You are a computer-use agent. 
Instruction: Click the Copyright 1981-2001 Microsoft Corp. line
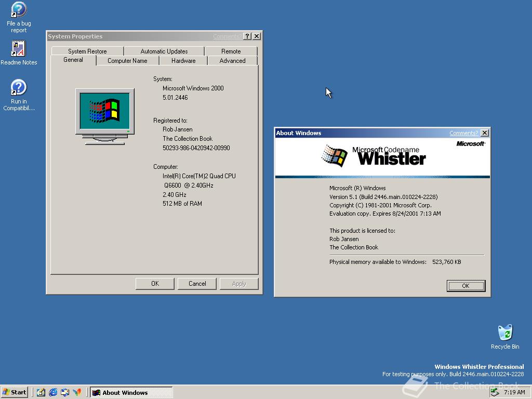(x=380, y=205)
